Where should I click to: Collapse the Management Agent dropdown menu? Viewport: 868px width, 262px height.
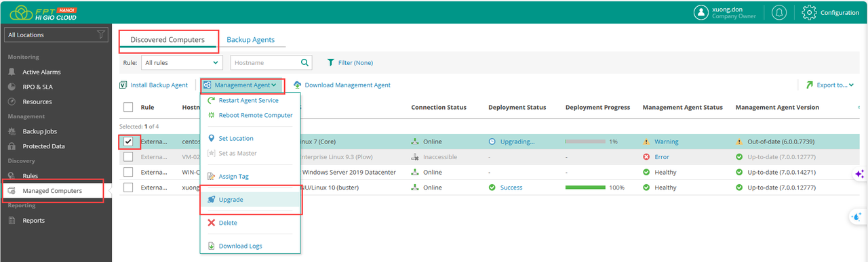(x=241, y=85)
